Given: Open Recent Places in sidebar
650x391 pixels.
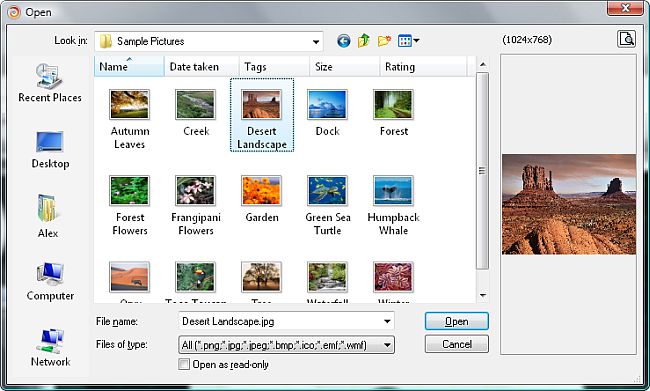Looking at the screenshot, I should click(x=50, y=83).
